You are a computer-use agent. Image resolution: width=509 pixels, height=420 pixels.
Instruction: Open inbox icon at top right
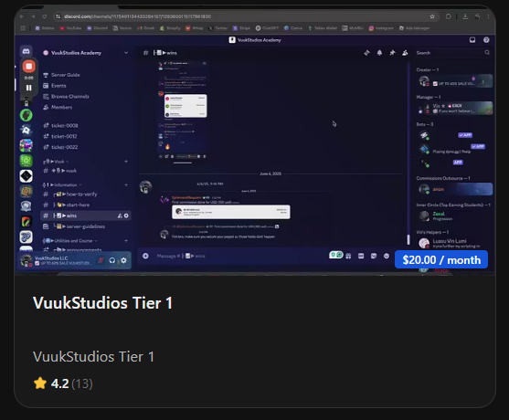[x=472, y=40]
